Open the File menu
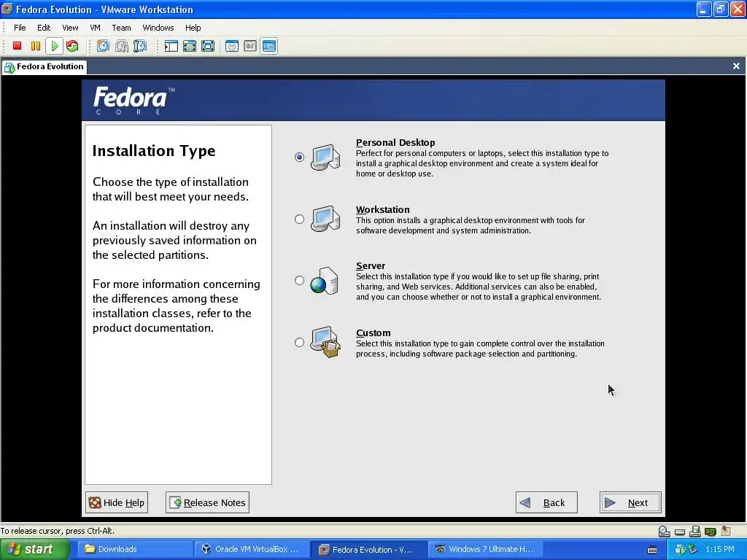This screenshot has width=747, height=560. [20, 28]
